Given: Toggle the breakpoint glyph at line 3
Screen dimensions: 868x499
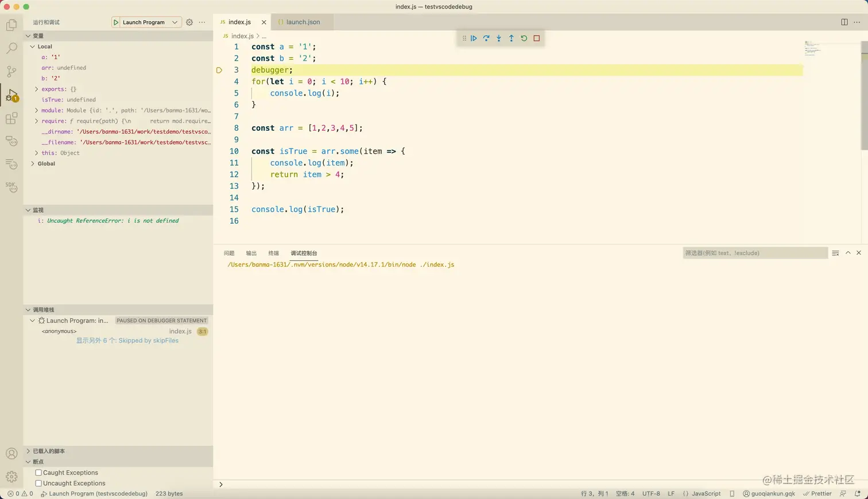Looking at the screenshot, I should [x=219, y=70].
